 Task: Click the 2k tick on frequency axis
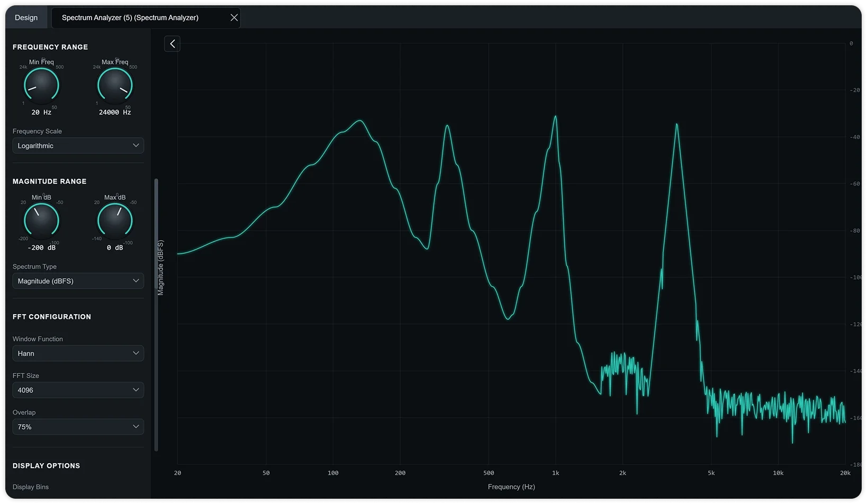coord(622,473)
